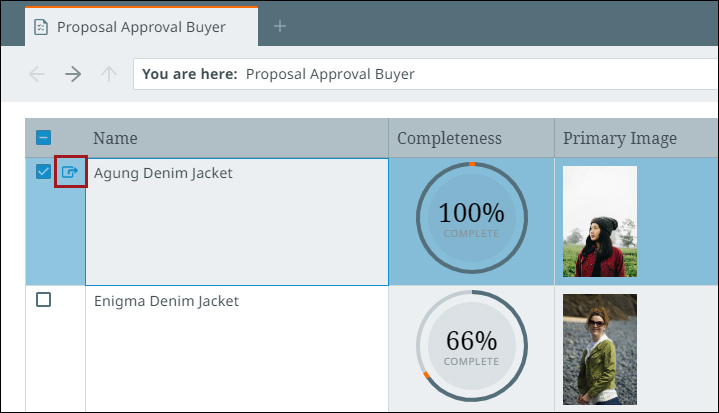Click the up navigation arrow
The width and height of the screenshot is (719, 413).
pos(109,74)
